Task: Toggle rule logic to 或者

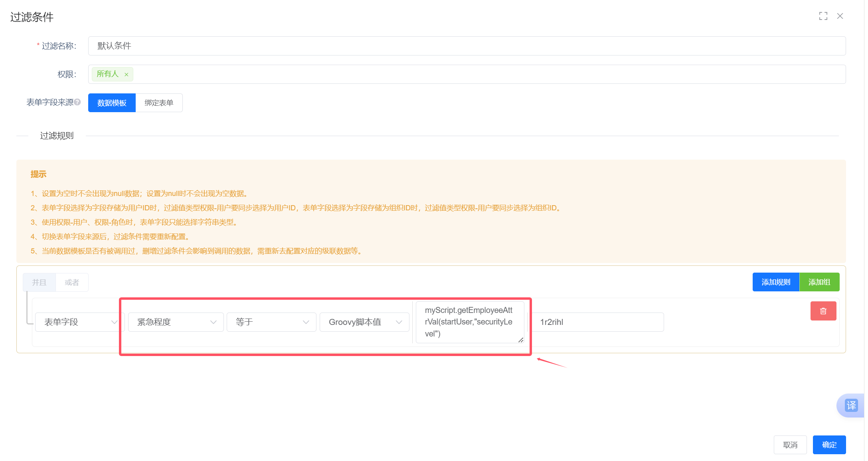Action: (x=72, y=283)
